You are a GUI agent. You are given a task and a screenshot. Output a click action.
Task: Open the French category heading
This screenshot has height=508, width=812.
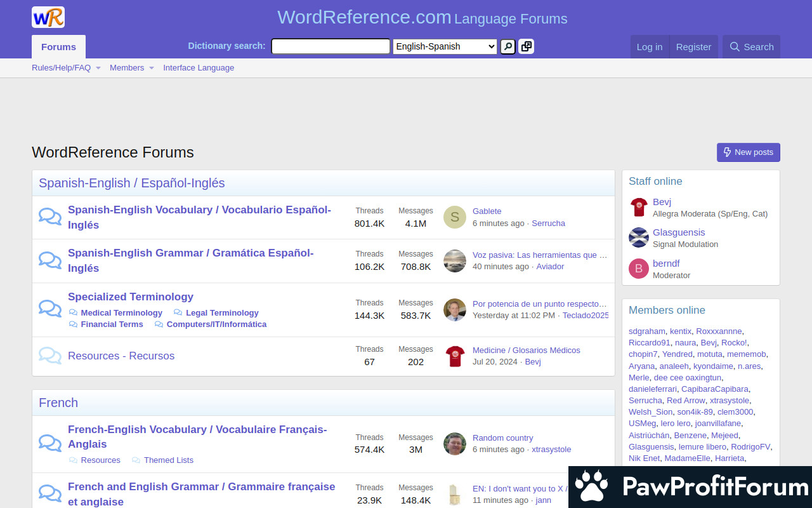[x=58, y=403]
